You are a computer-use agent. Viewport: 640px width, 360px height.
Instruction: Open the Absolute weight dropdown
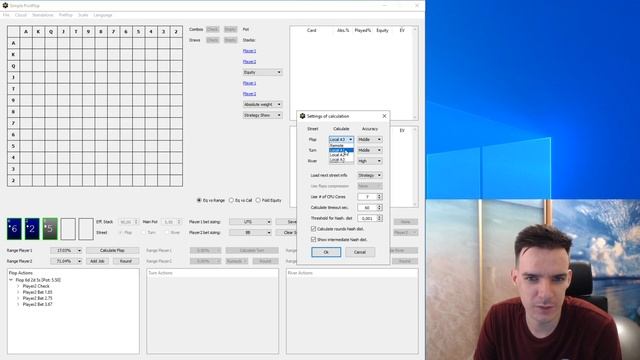click(262, 104)
